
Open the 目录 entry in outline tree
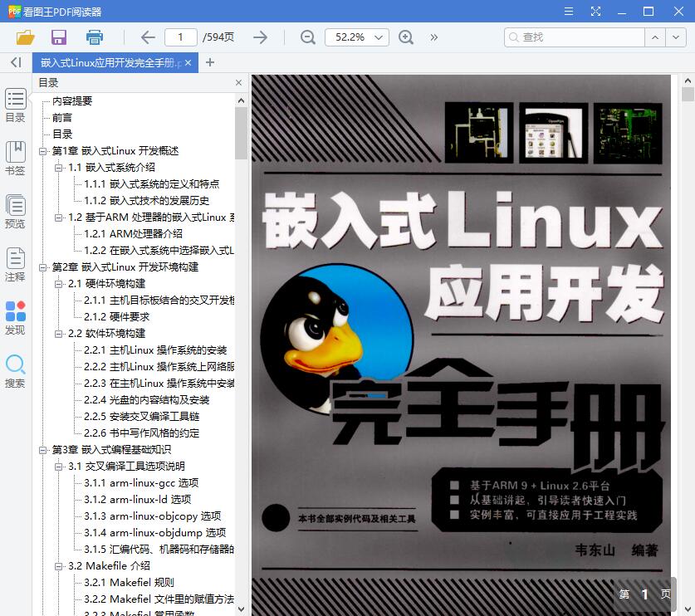click(x=62, y=134)
